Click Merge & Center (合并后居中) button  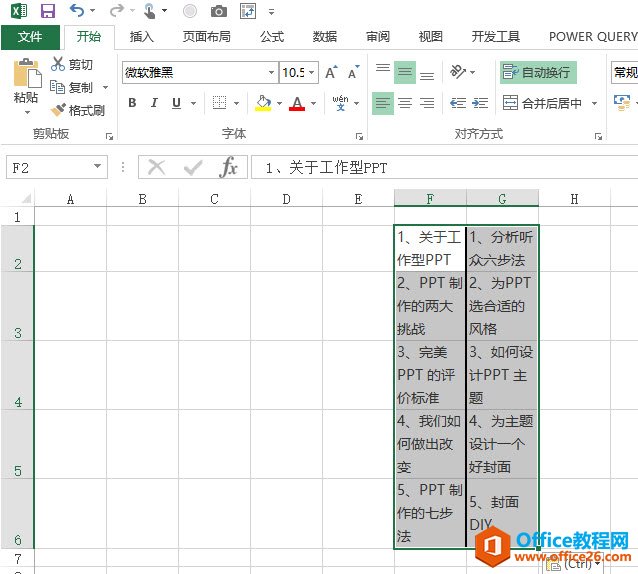tap(543, 103)
